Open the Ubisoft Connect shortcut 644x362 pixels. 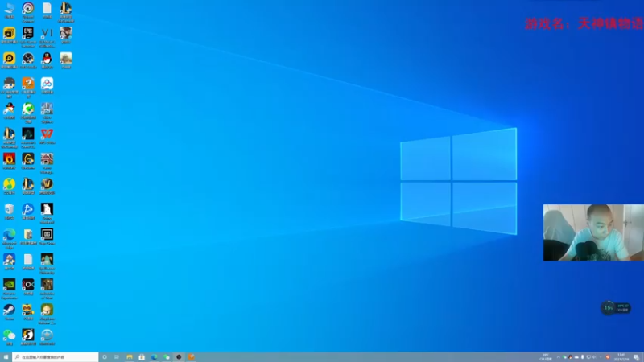tap(28, 12)
